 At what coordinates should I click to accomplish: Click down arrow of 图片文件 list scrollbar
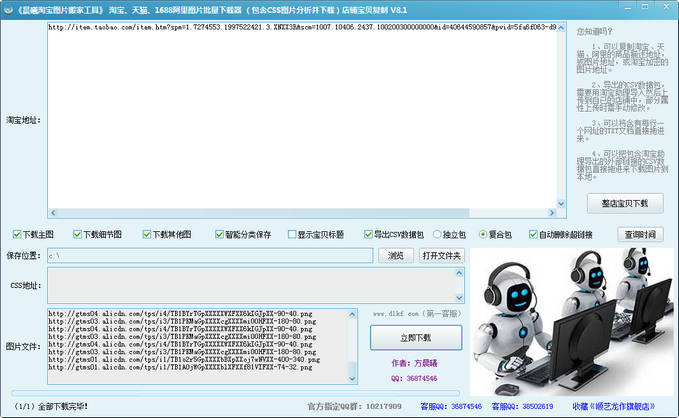(x=352, y=379)
